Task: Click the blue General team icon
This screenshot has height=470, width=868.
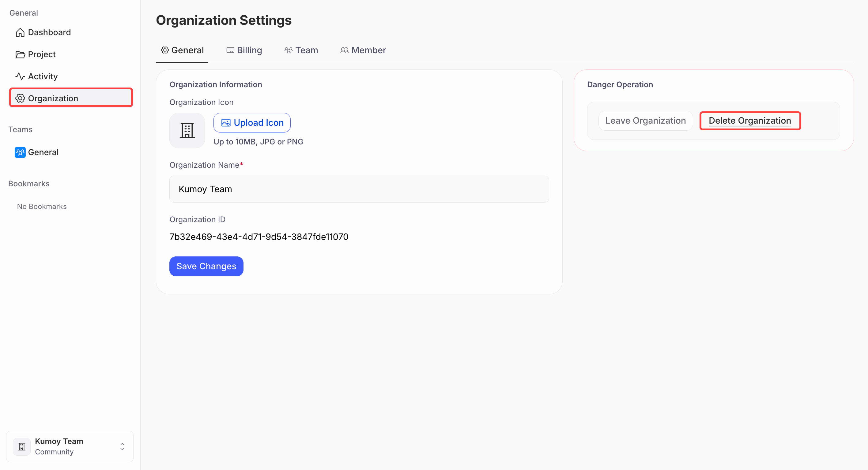Action: pyautogui.click(x=20, y=152)
